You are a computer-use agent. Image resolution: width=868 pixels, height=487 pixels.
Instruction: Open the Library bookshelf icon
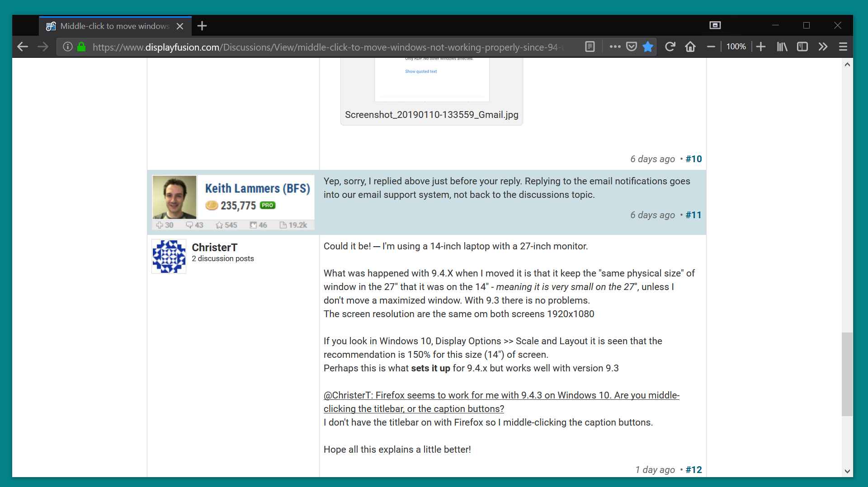tap(782, 47)
